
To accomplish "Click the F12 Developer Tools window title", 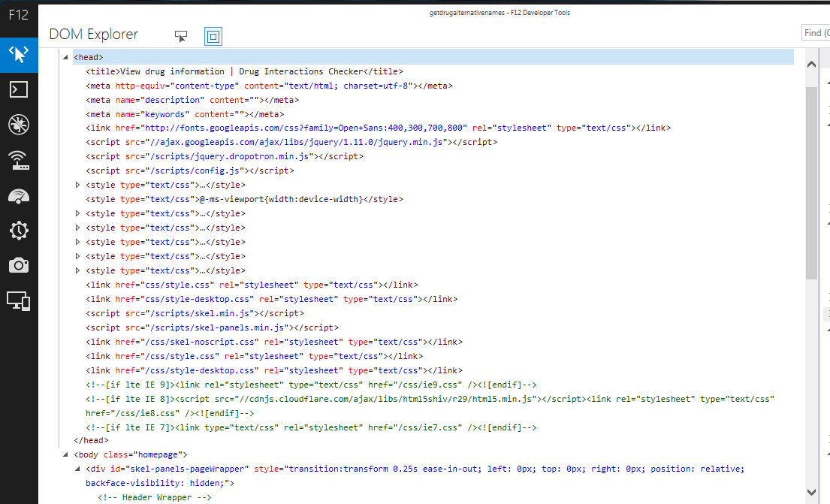I will [500, 13].
